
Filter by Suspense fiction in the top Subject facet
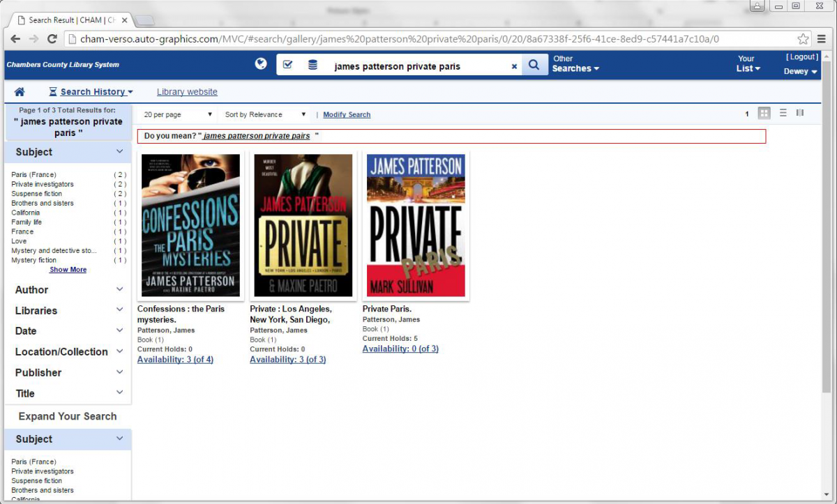(37, 194)
